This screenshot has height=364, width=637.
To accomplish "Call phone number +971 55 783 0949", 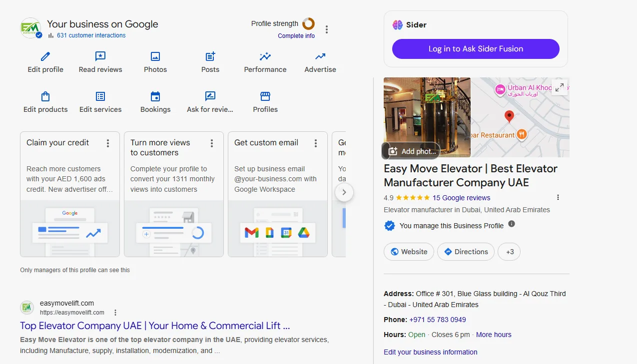I will 438,320.
